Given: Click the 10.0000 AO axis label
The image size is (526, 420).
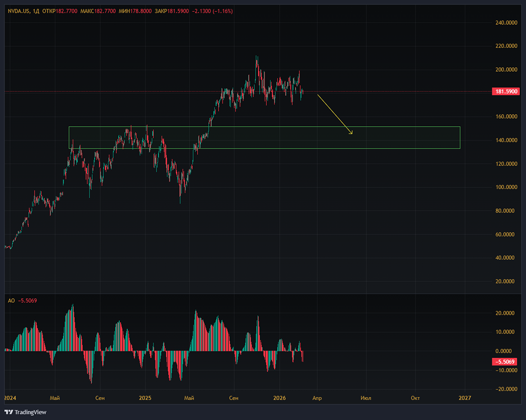Looking at the screenshot, I should (505, 332).
